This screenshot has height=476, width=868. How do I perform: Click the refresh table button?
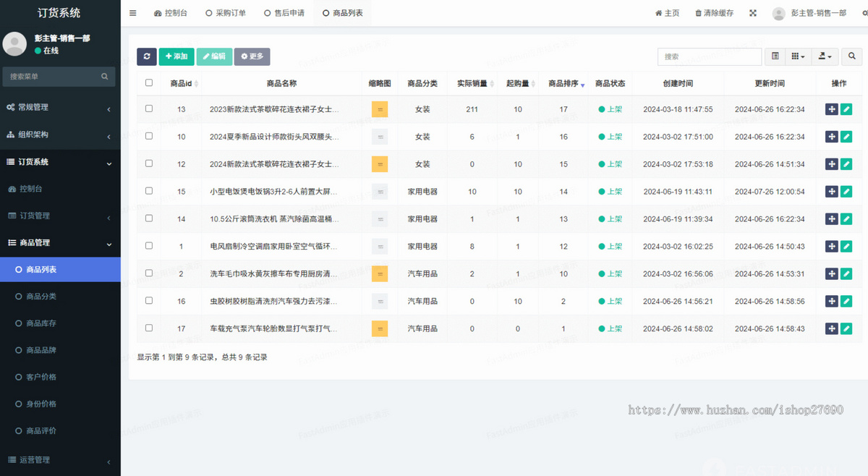click(x=147, y=56)
